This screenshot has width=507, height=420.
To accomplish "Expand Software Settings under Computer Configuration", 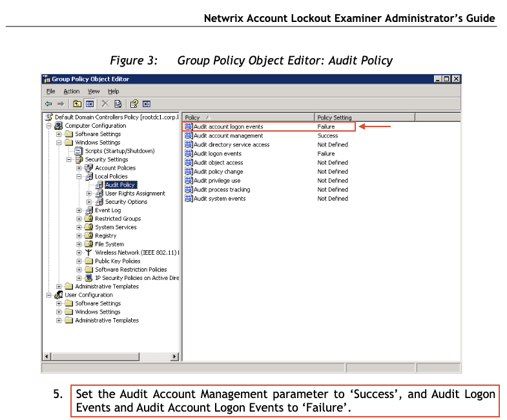I will (59, 134).
